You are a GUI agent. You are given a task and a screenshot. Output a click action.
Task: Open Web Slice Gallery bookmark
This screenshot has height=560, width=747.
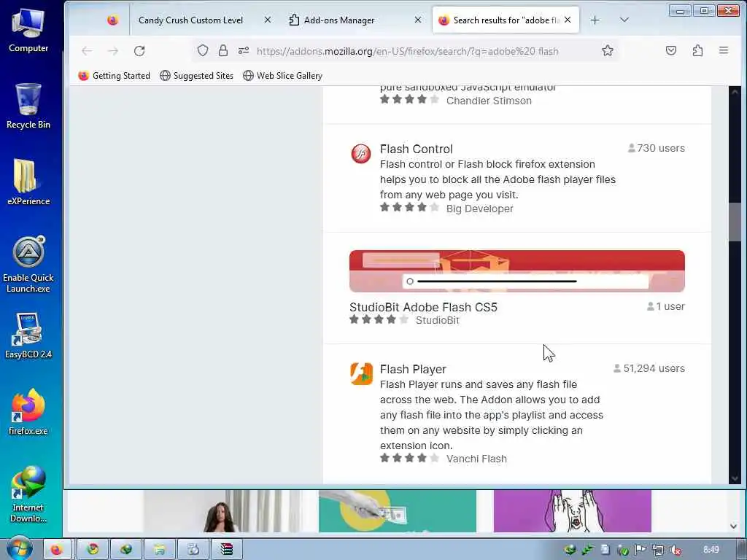283,76
